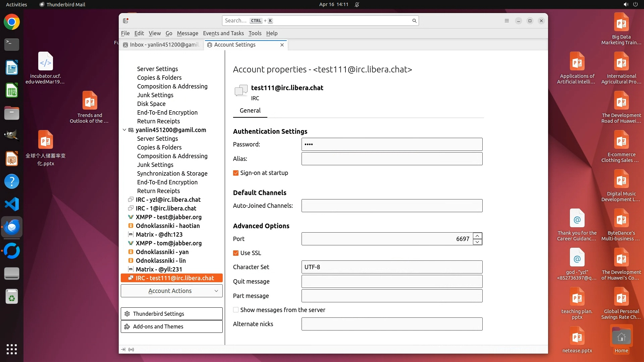The width and height of the screenshot is (644, 362).
Task: Click the Spaces toolbar icon beside search
Action: point(126,21)
